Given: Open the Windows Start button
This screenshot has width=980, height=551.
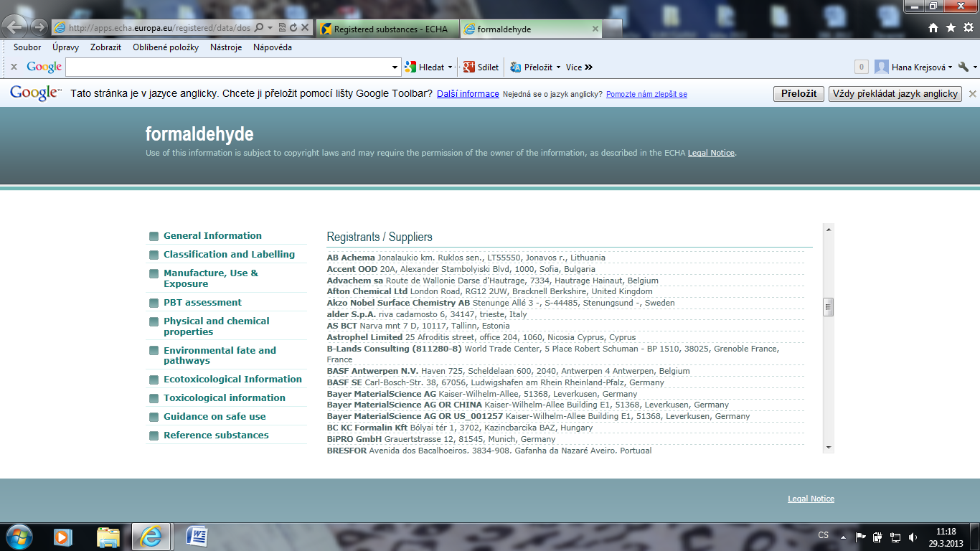Looking at the screenshot, I should pyautogui.click(x=19, y=536).
